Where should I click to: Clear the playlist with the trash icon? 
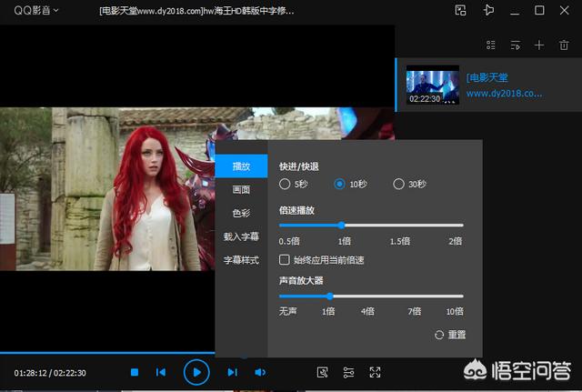click(x=564, y=45)
